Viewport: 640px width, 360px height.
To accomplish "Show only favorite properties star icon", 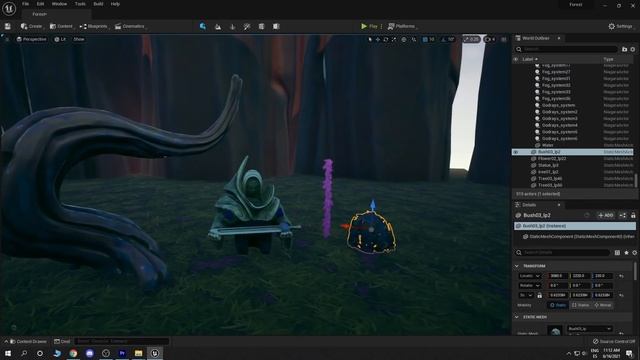I will 627,253.
